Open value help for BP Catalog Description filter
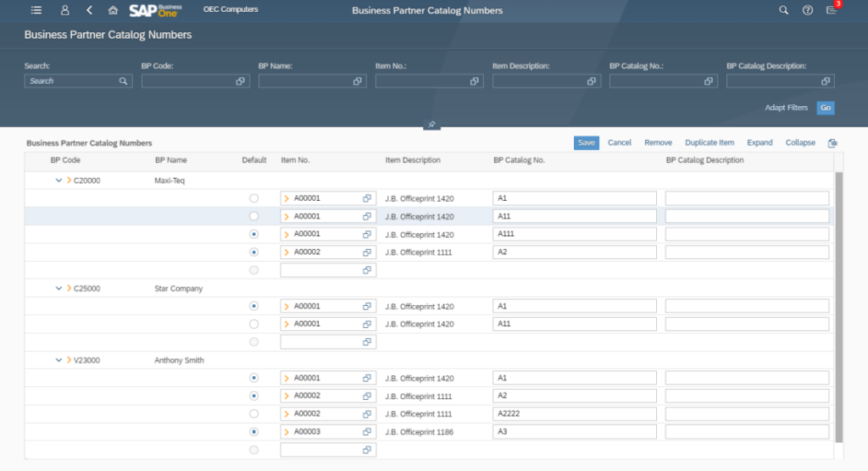 click(x=826, y=81)
